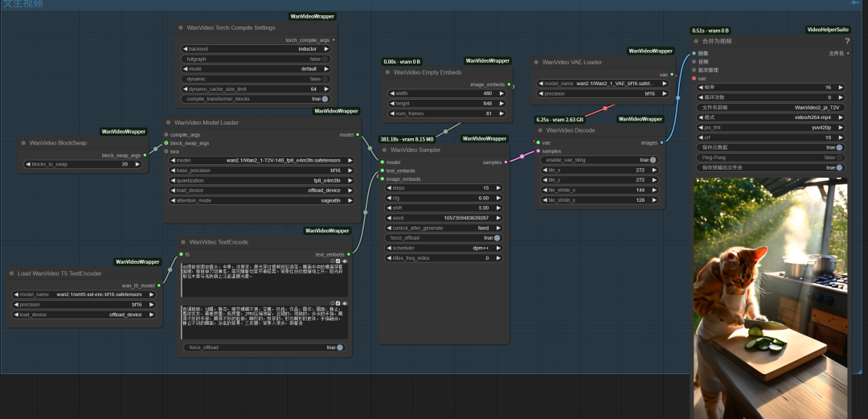Disable enable_vae_tiling in WanVideo Decode
The image size is (868, 419).
click(x=653, y=160)
